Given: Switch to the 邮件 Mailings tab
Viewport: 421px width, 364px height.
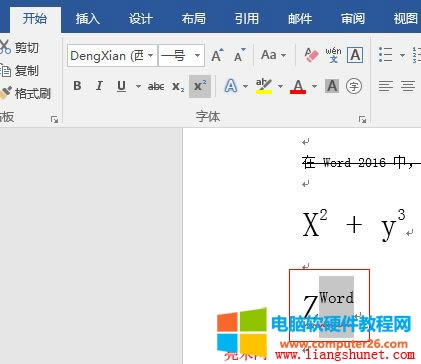Looking at the screenshot, I should 300,19.
